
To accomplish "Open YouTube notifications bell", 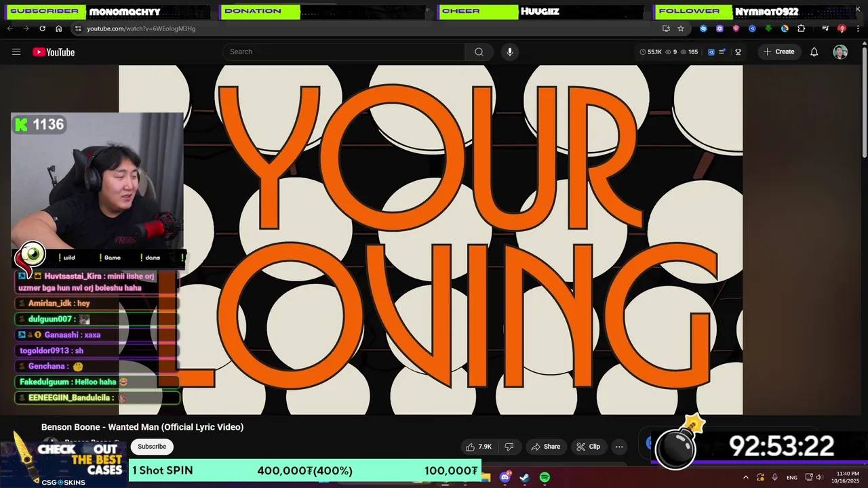I will coord(814,52).
